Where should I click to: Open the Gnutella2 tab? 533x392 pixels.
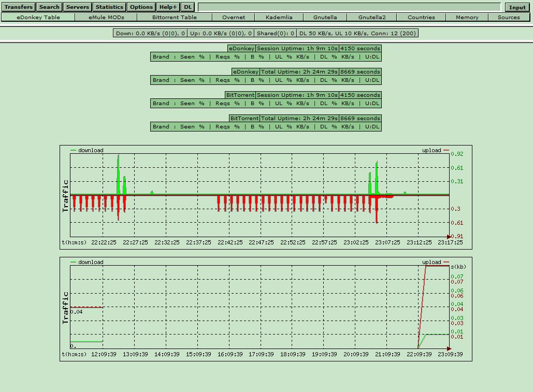(x=372, y=17)
